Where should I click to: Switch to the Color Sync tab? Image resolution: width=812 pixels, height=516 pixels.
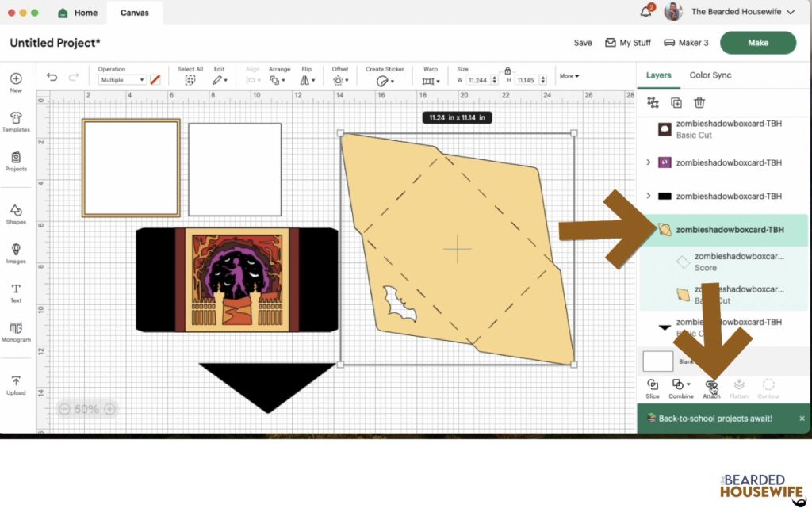point(710,75)
